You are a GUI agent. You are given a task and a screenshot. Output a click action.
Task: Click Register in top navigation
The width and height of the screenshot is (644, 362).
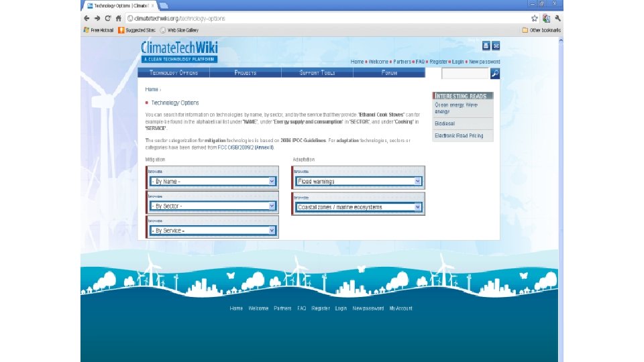pyautogui.click(x=438, y=62)
